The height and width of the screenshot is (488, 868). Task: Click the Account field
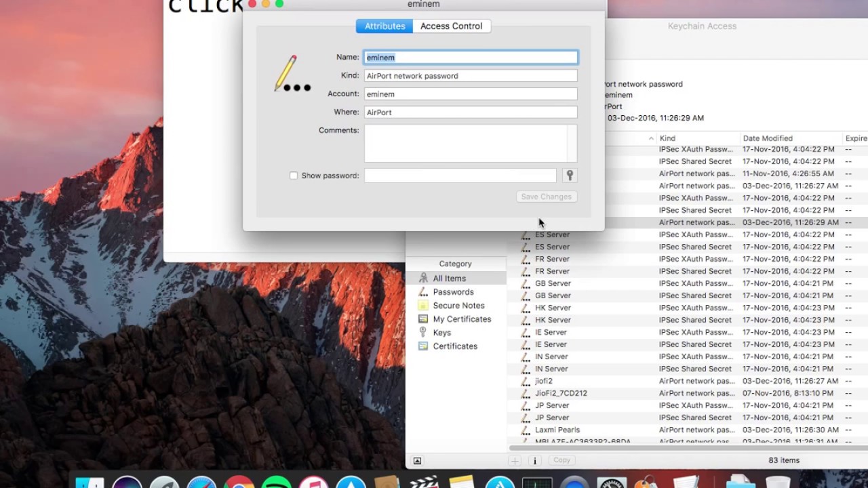click(471, 94)
